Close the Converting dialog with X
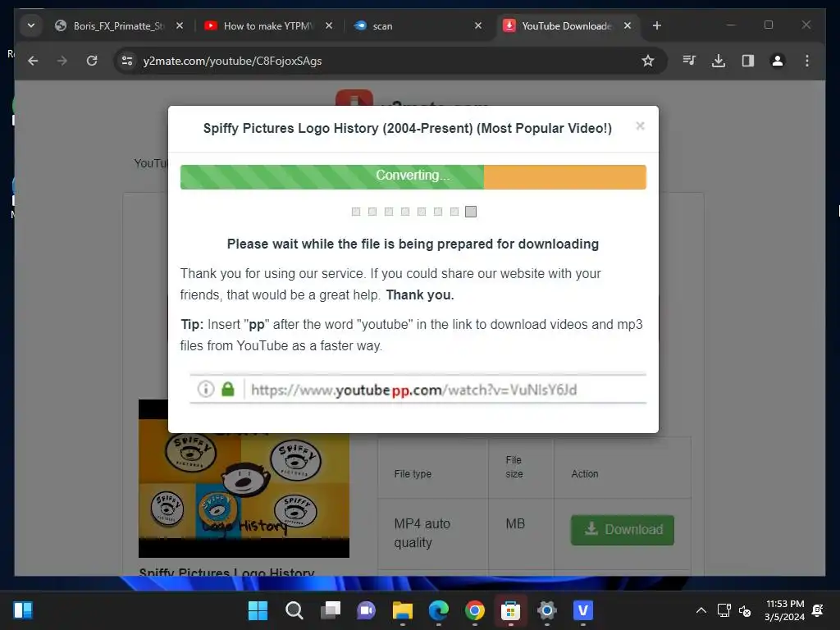The image size is (840, 630). (640, 126)
